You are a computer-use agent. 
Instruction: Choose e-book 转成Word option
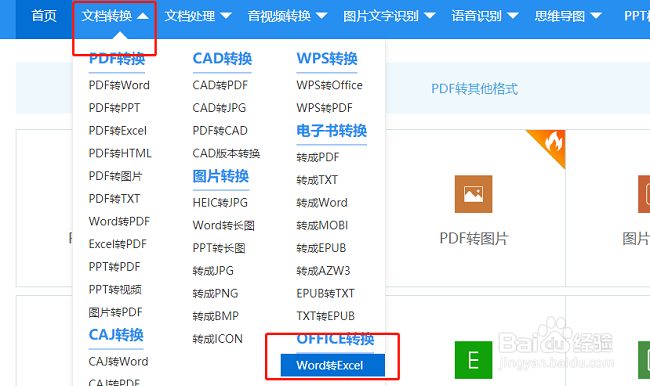(x=322, y=203)
